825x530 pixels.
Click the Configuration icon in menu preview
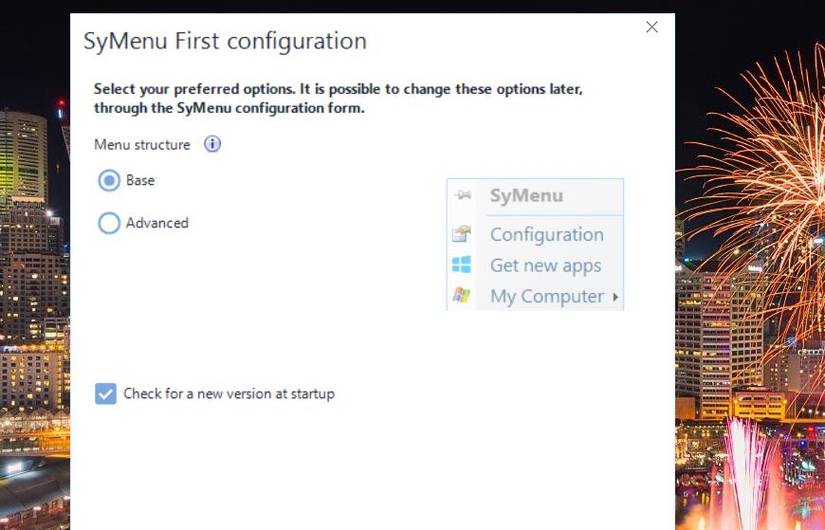[x=461, y=235]
